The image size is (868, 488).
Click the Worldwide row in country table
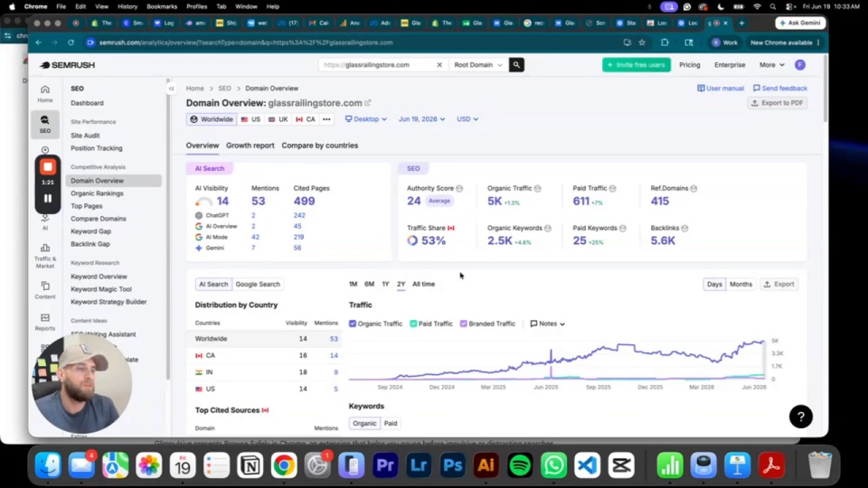(266, 339)
